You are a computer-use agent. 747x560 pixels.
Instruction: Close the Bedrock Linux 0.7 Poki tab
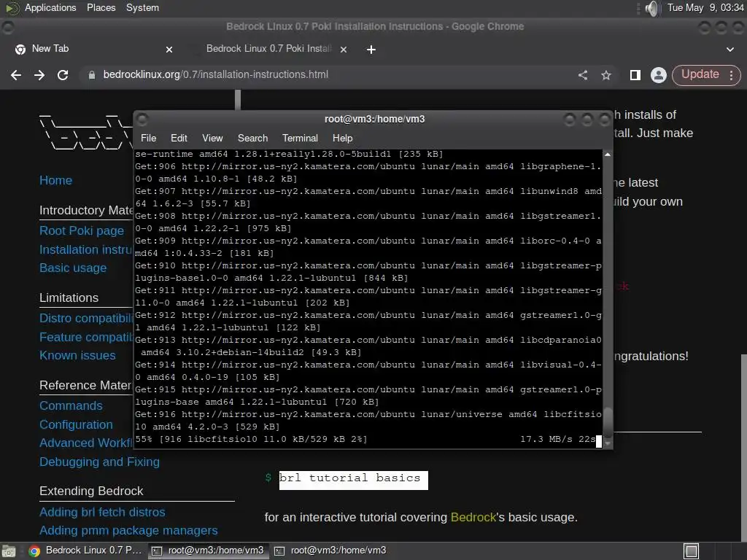coord(344,49)
